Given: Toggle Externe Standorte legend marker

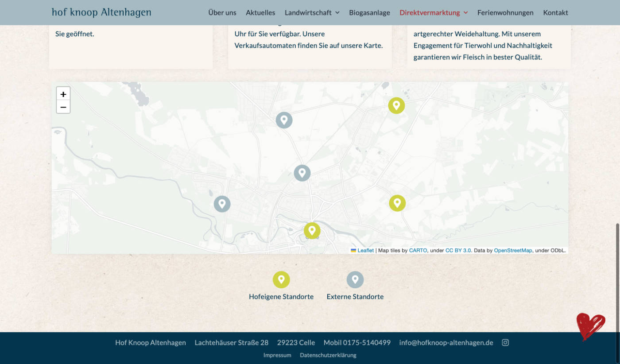Looking at the screenshot, I should (355, 280).
